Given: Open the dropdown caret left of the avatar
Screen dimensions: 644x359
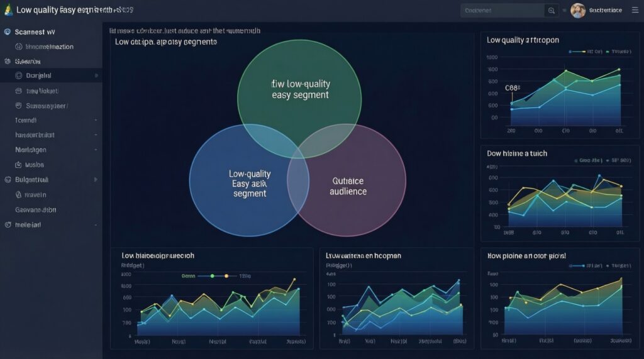Looking at the screenshot, I should point(565,11).
